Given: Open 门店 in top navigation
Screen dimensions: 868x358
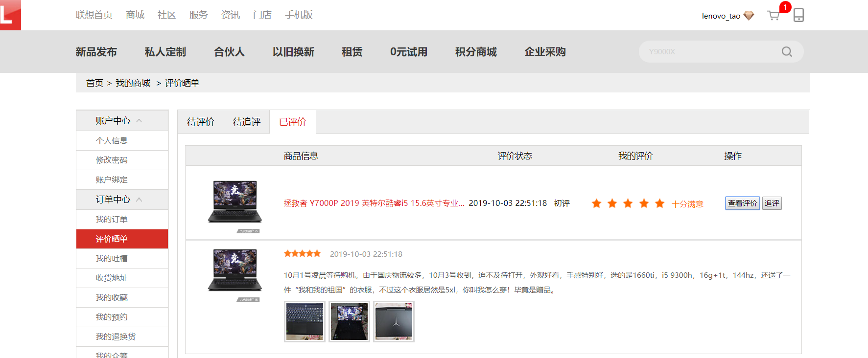Looking at the screenshot, I should click(262, 15).
